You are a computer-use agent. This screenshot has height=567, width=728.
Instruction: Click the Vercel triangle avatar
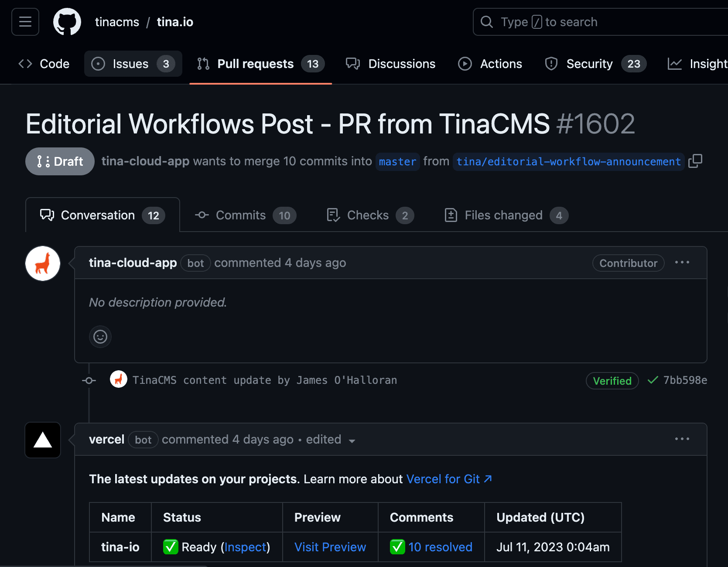click(x=43, y=440)
